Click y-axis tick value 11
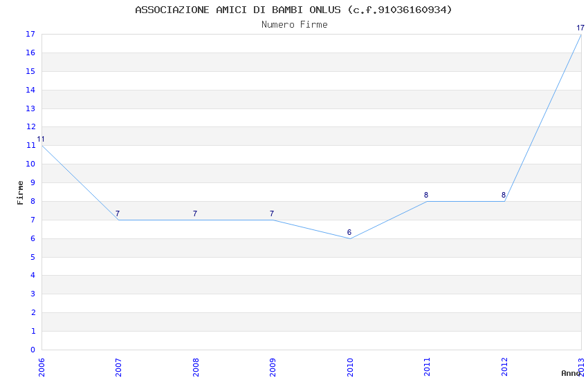Image resolution: width=588 pixels, height=380 pixels. [30, 146]
